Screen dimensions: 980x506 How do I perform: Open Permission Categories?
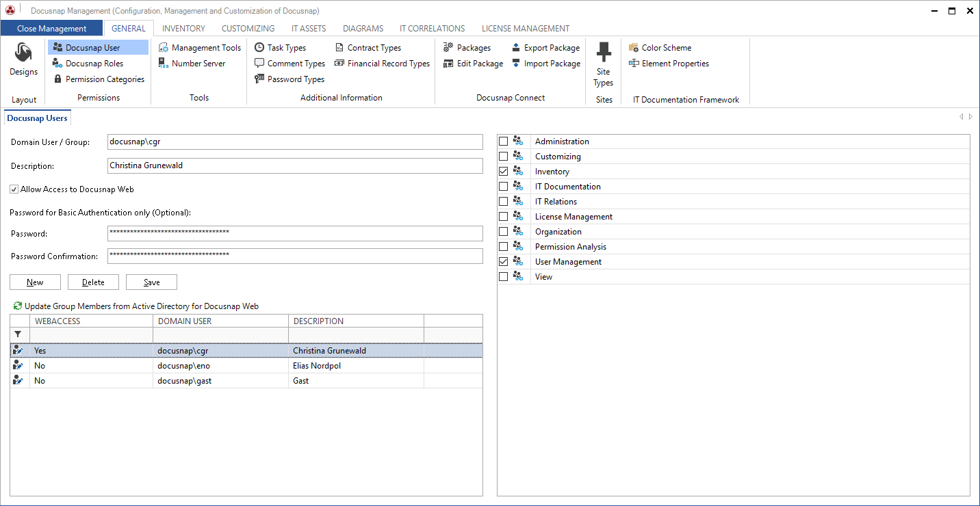point(99,79)
